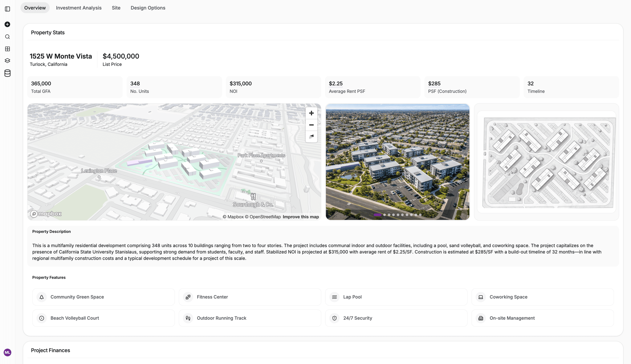The image size is (631, 364).
Task: Open the ML user avatar
Action: 7,353
